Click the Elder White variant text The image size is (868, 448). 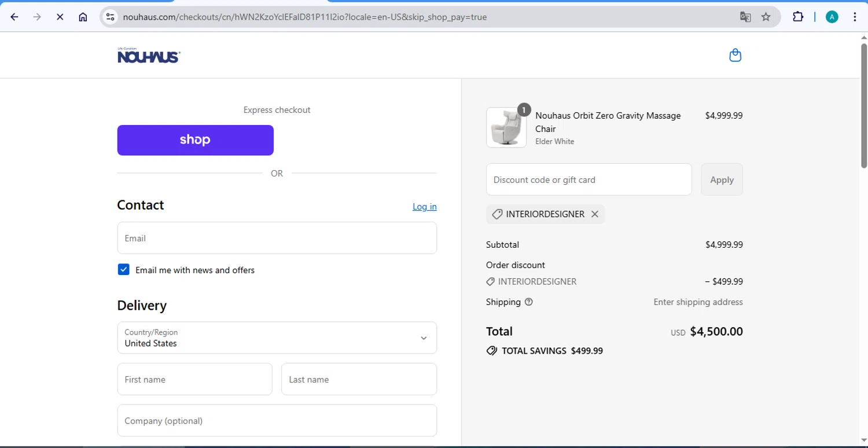tap(555, 141)
